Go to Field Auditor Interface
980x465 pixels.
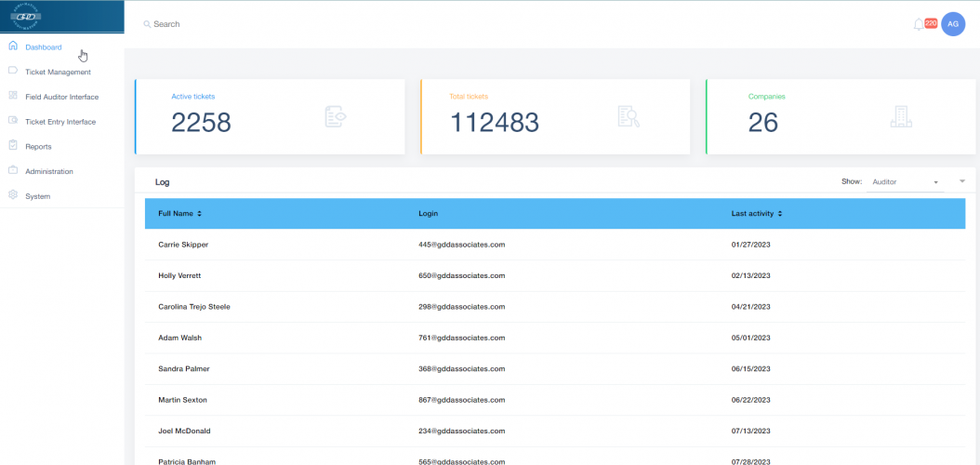tap(62, 97)
